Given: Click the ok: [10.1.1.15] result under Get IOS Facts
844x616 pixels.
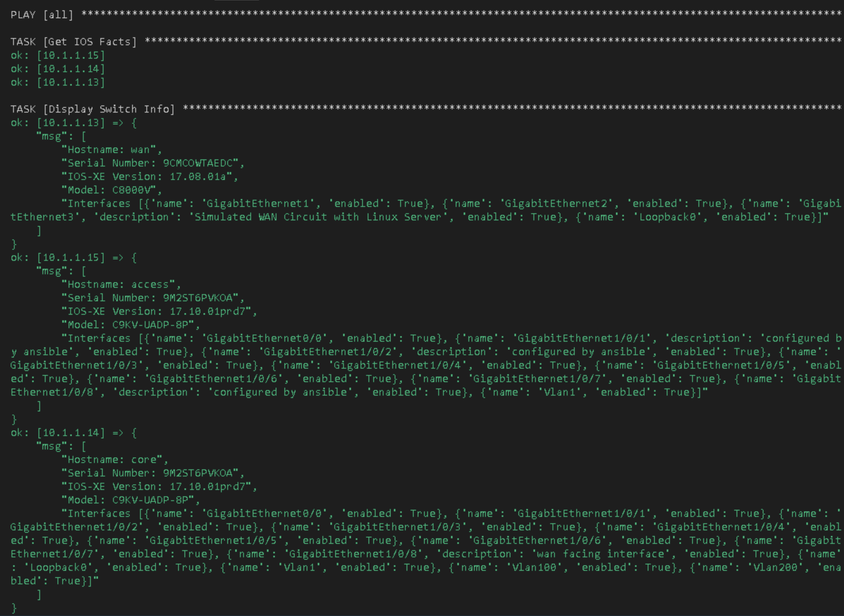Looking at the screenshot, I should click(58, 55).
